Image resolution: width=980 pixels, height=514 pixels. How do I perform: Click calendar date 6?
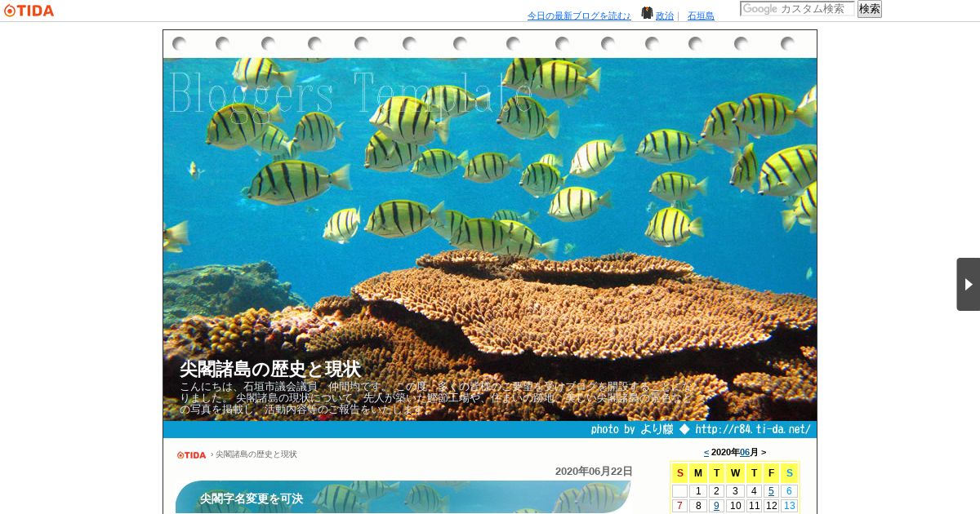pyautogui.click(x=789, y=491)
